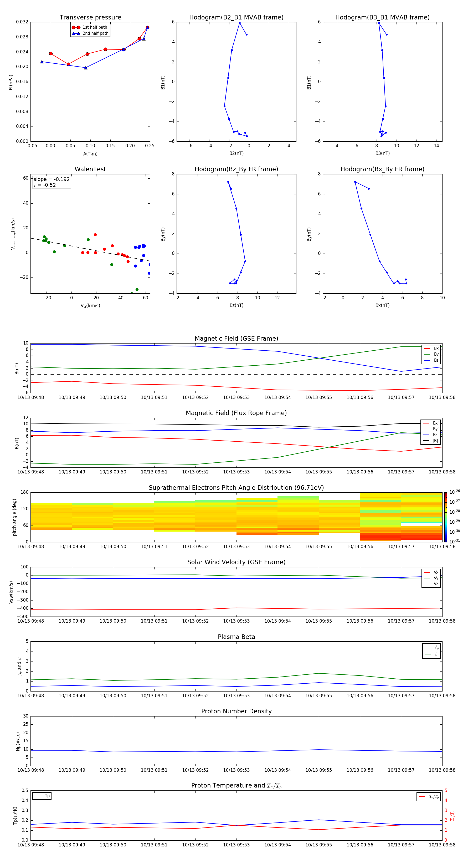The height and width of the screenshot is (868, 473).
Task: Click the red Te/Tp right axis label
Action: (x=453, y=815)
